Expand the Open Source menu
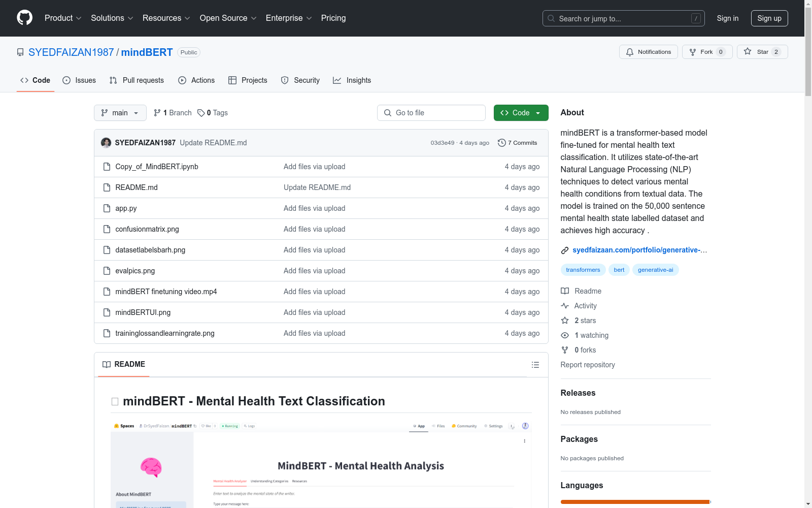Screen dimensions: 812x508 228,18
